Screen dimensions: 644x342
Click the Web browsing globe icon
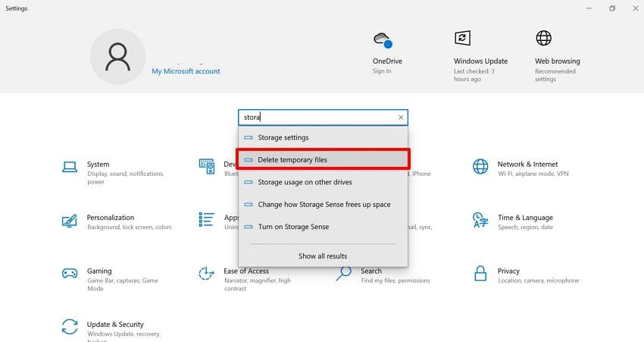[x=543, y=38]
